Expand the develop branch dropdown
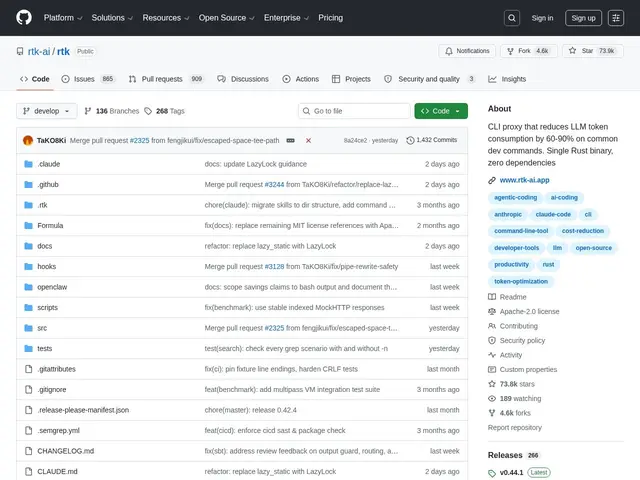 tap(47, 111)
